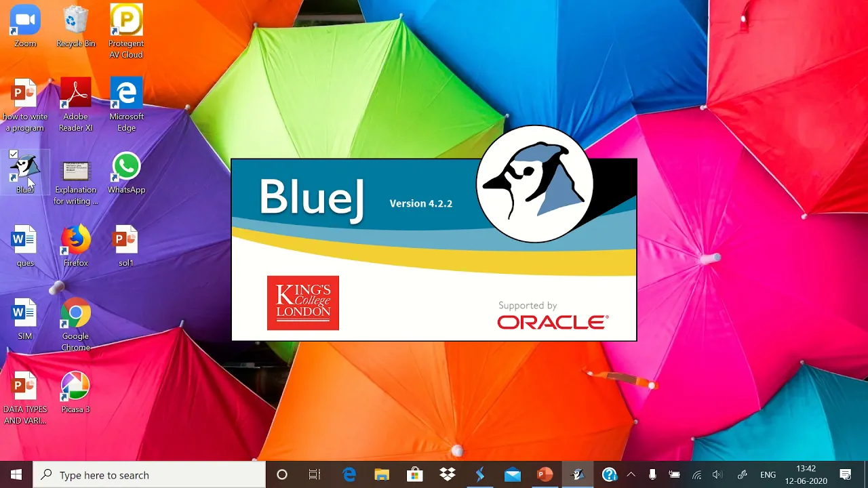Viewport: 868px width, 488px height.
Task: Open Task View on the taskbar
Action: (x=315, y=474)
